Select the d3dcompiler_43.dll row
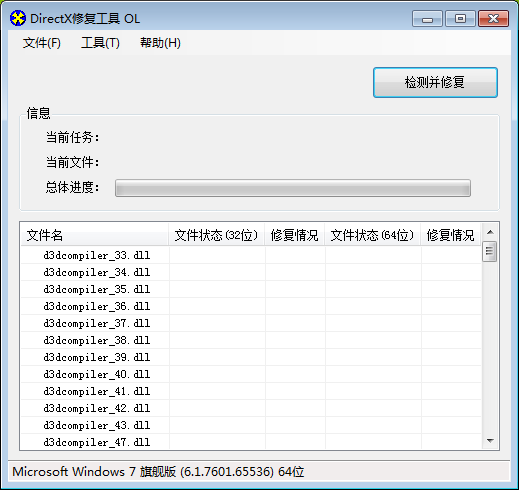Screen dimensions: 519x490 coord(251,425)
